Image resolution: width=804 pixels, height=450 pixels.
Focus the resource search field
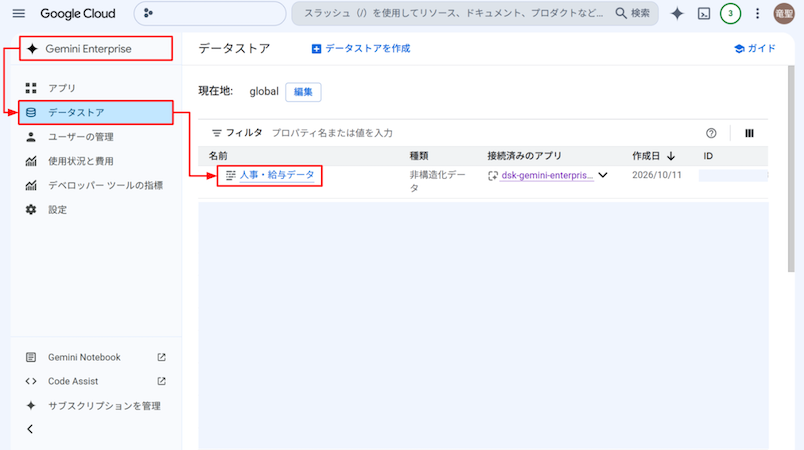coord(454,13)
